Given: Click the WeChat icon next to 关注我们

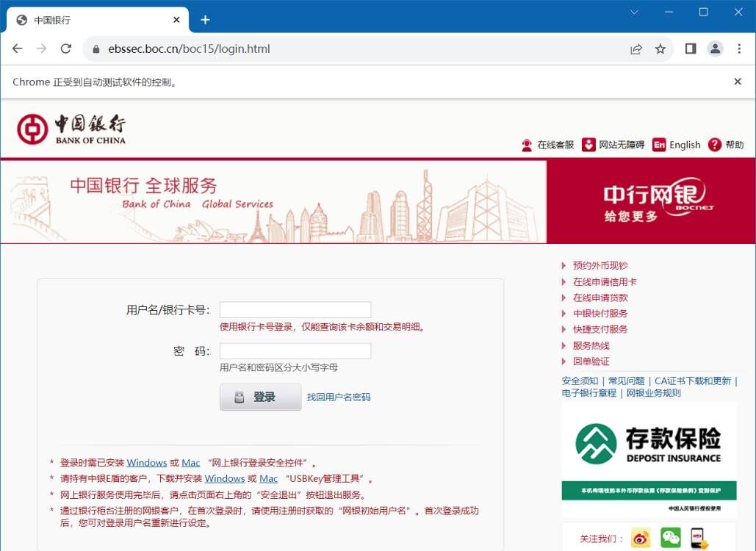Looking at the screenshot, I should point(670,539).
